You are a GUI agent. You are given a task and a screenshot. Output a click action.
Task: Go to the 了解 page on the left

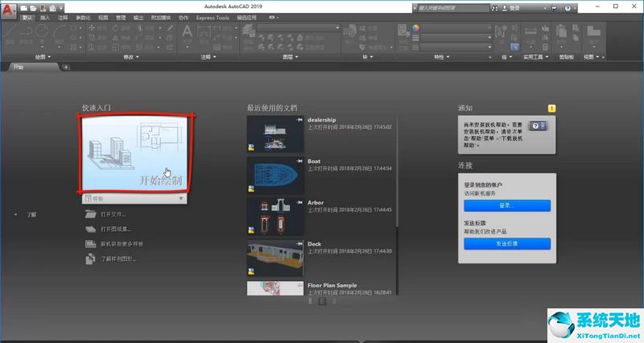tap(31, 214)
